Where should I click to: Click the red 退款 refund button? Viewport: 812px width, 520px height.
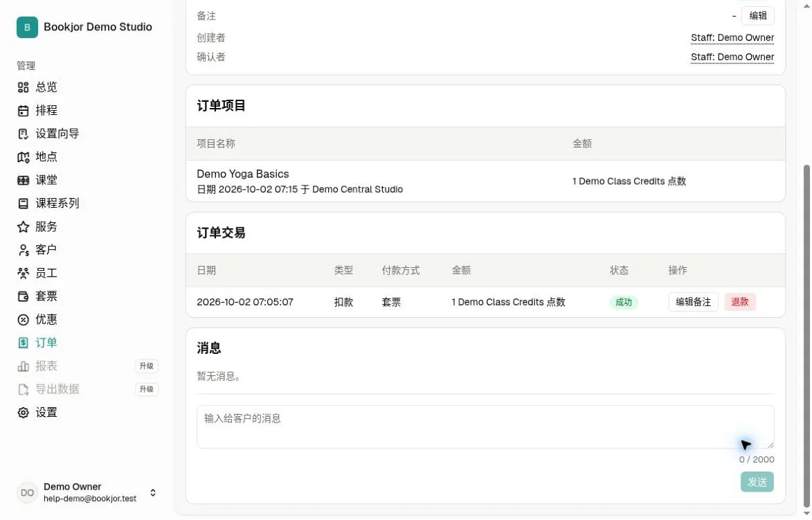pos(739,302)
